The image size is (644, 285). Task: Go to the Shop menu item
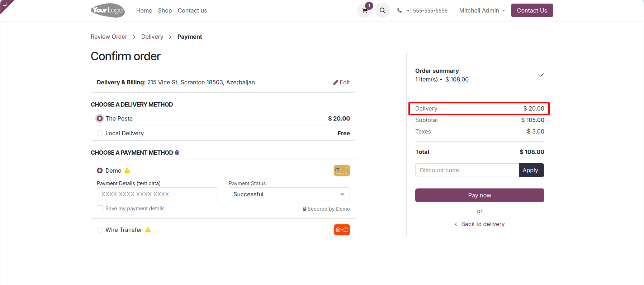165,11
